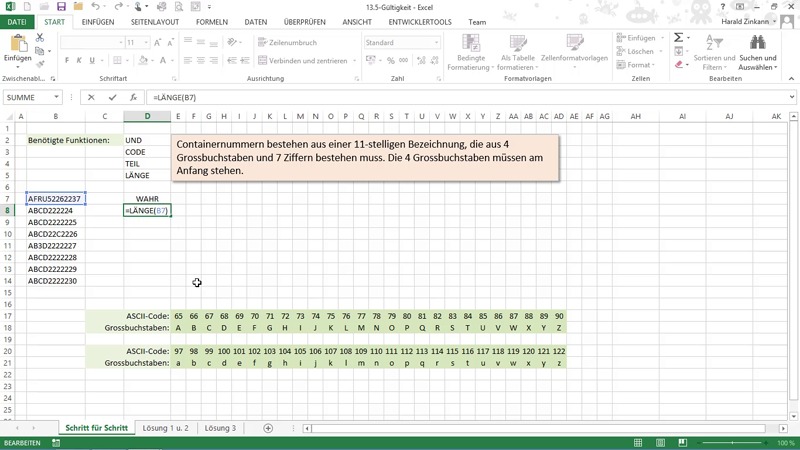Click the Clear eraser icon
The image size is (800, 450).
coord(679,64)
